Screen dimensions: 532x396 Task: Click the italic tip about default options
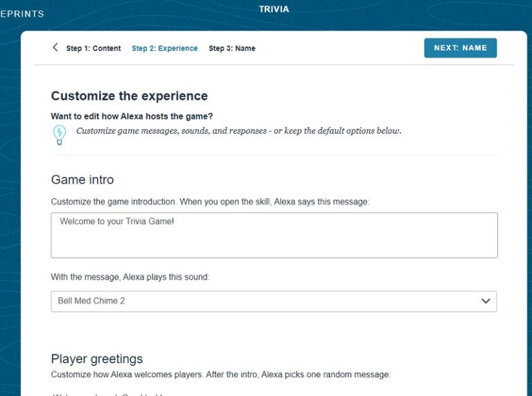pyautogui.click(x=239, y=131)
